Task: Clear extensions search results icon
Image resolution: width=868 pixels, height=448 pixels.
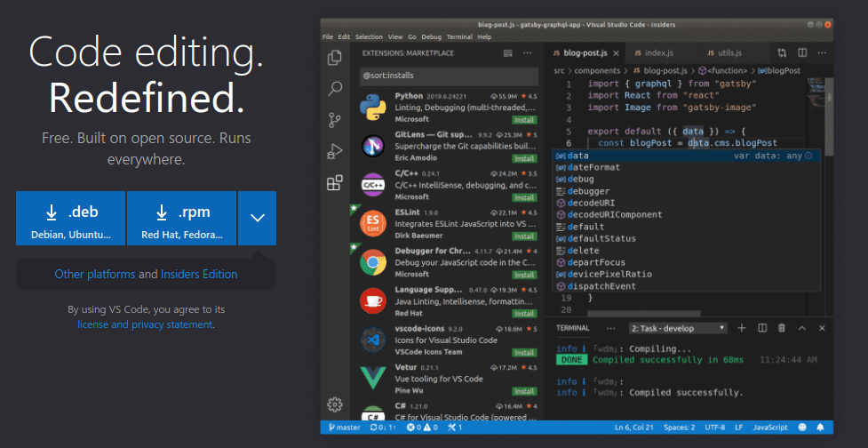Action: click(x=507, y=53)
